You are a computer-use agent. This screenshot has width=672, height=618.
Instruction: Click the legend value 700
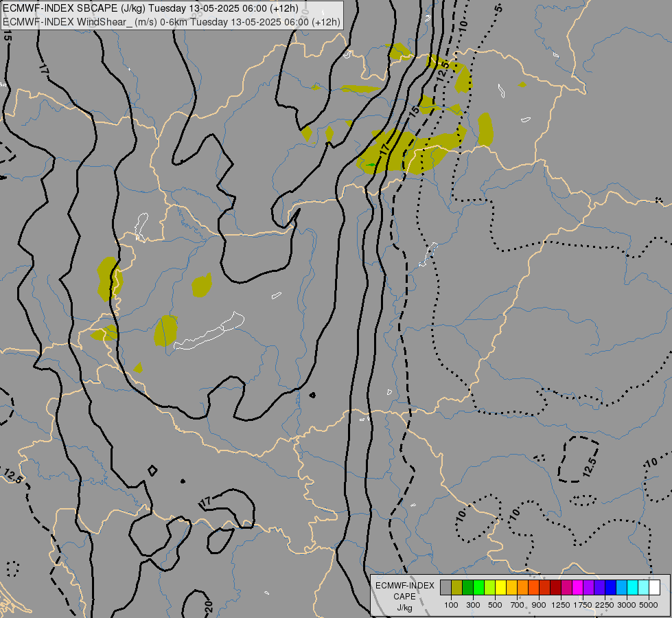[x=518, y=605]
